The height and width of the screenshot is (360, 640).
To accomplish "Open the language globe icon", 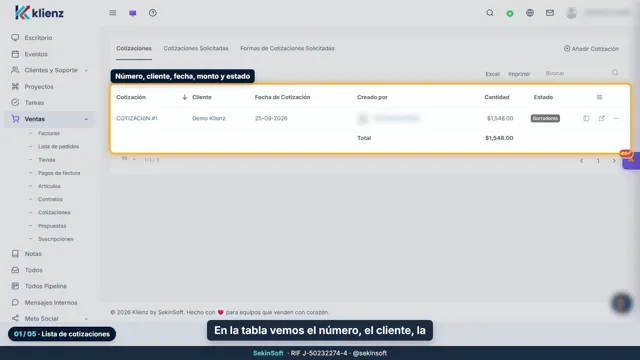I will click(x=530, y=13).
